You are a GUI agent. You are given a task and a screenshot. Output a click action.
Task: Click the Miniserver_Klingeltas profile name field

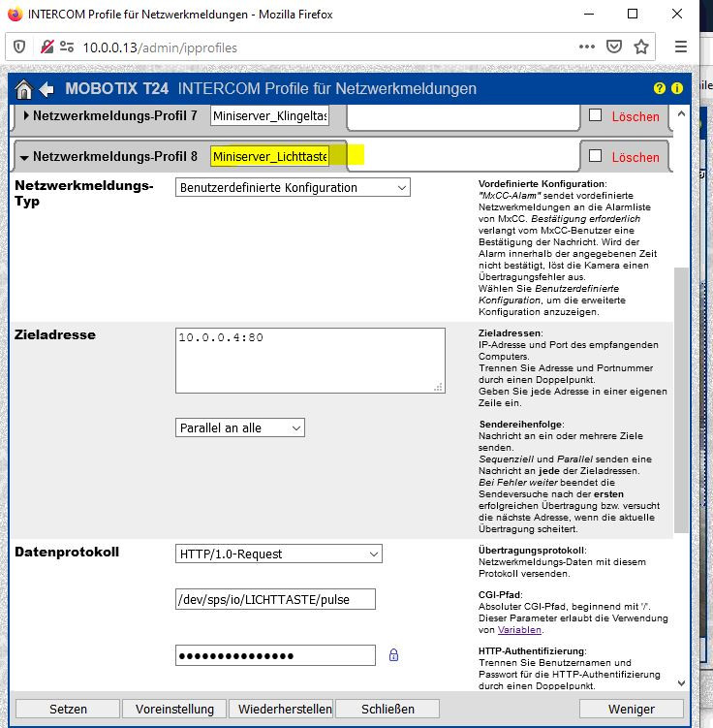tap(269, 115)
